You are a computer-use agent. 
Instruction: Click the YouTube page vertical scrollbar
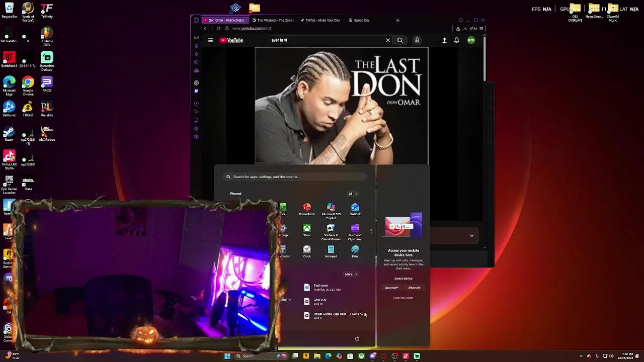(485, 58)
